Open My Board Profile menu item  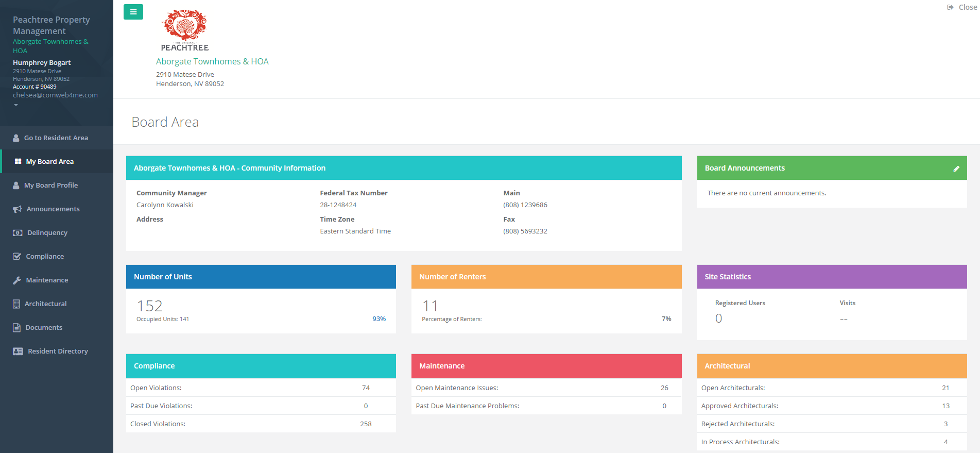pos(51,186)
